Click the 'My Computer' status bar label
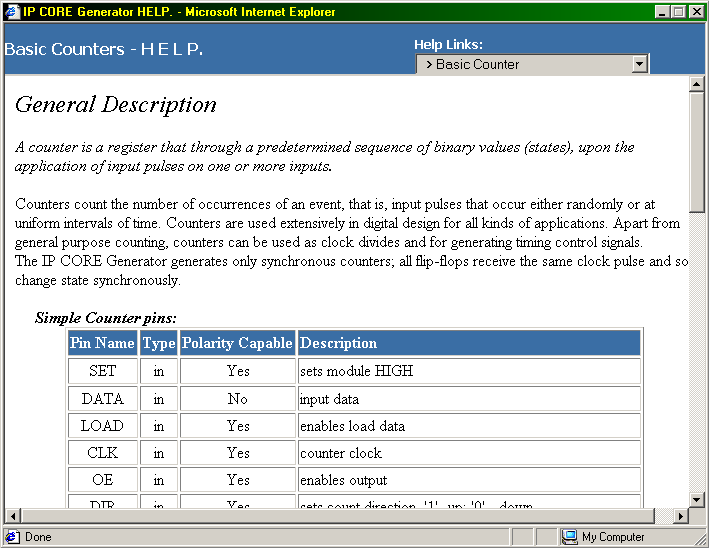Image resolution: width=709 pixels, height=548 pixels. point(613,537)
